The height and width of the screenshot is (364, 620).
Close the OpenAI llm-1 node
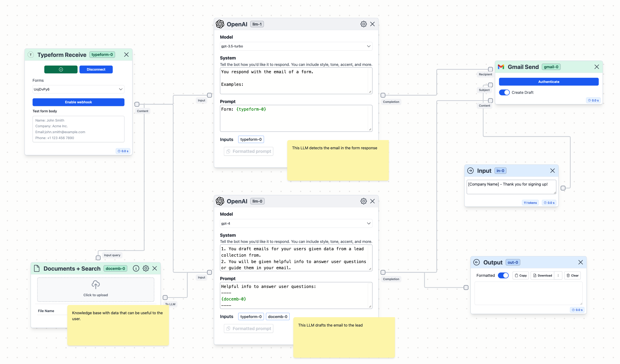point(373,24)
